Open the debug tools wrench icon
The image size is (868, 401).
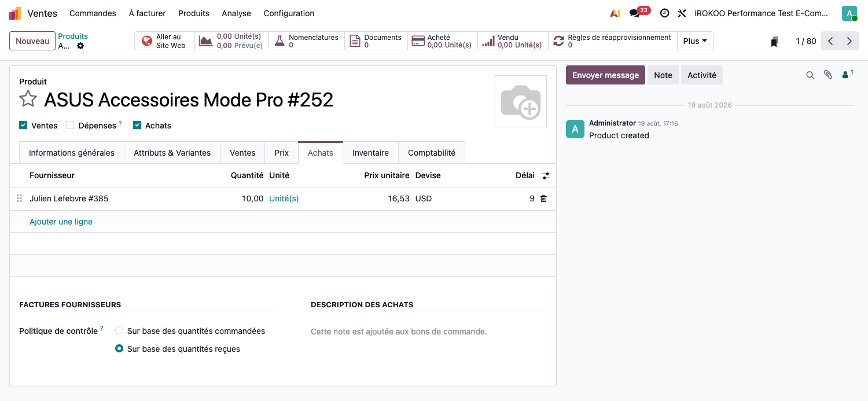coord(682,13)
